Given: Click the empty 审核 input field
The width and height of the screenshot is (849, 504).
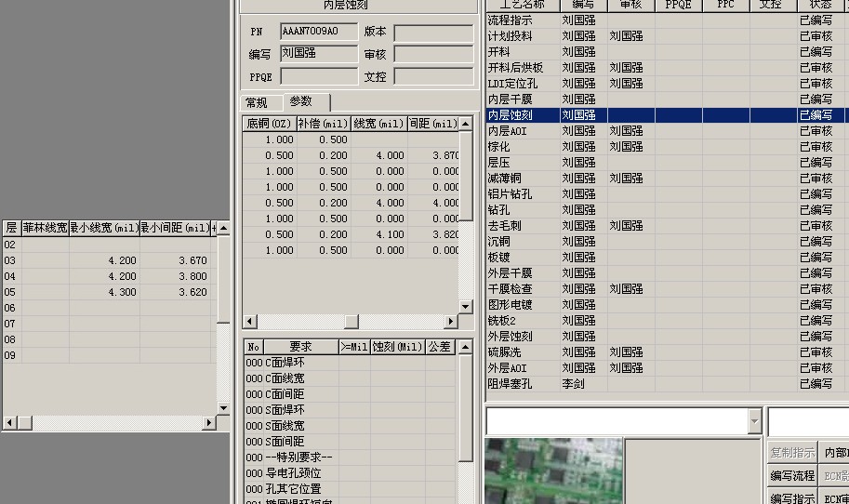Looking at the screenshot, I should click(433, 54).
